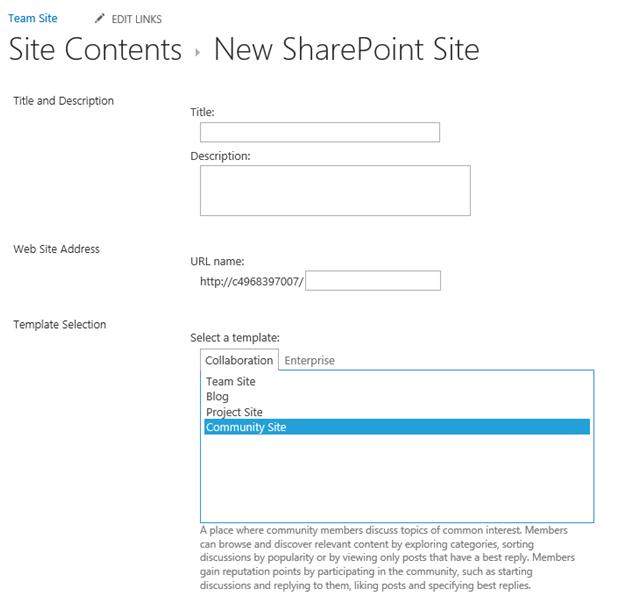
Task: Select the Blog template
Action: (x=217, y=396)
